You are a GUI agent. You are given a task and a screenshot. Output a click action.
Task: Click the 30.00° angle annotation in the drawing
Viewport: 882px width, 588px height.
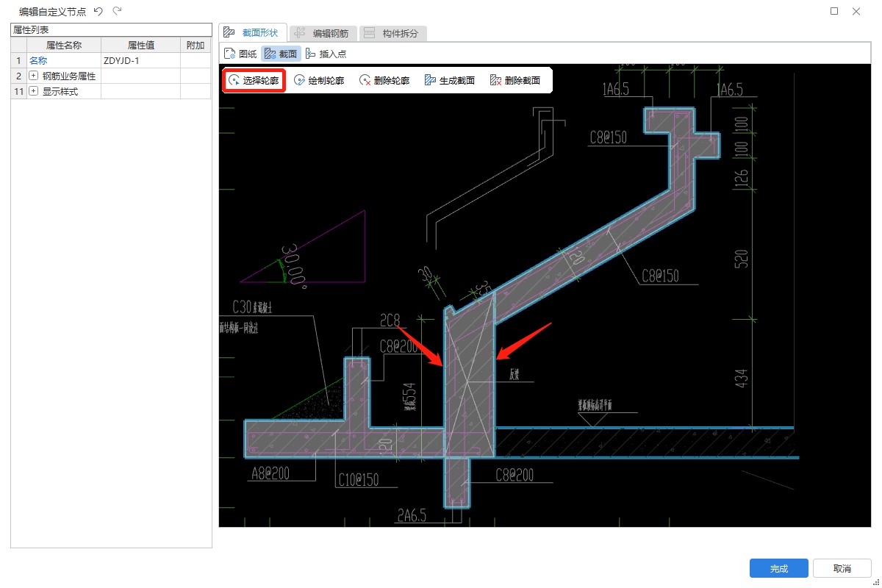point(293,266)
